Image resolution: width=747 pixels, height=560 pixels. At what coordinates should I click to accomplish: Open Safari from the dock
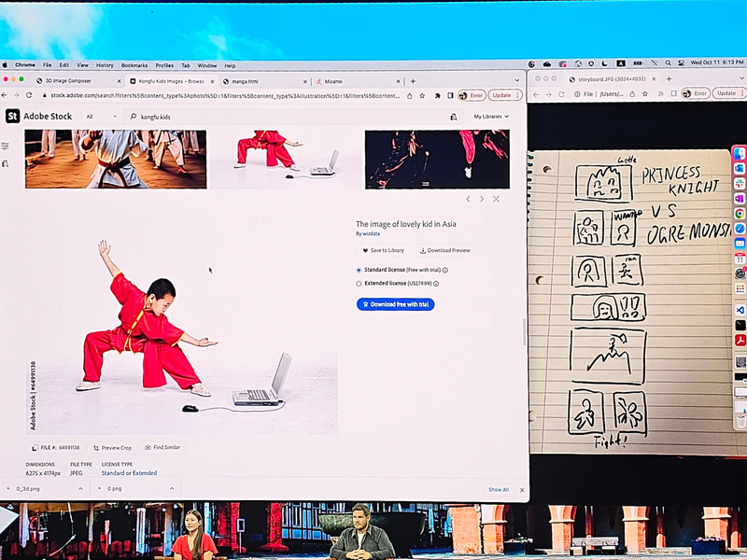pos(740,229)
